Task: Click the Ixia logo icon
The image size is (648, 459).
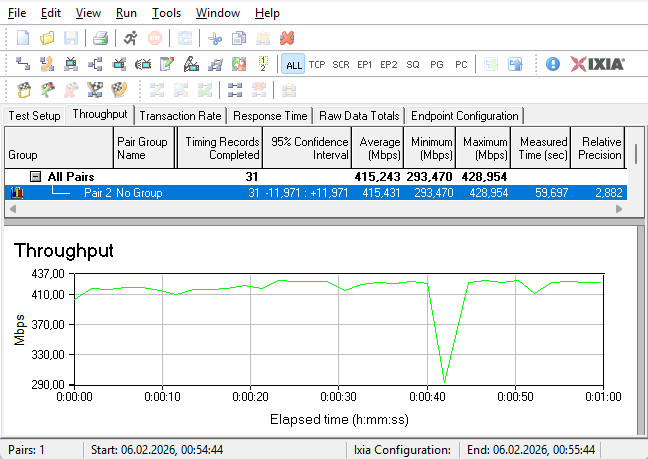Action: (598, 64)
